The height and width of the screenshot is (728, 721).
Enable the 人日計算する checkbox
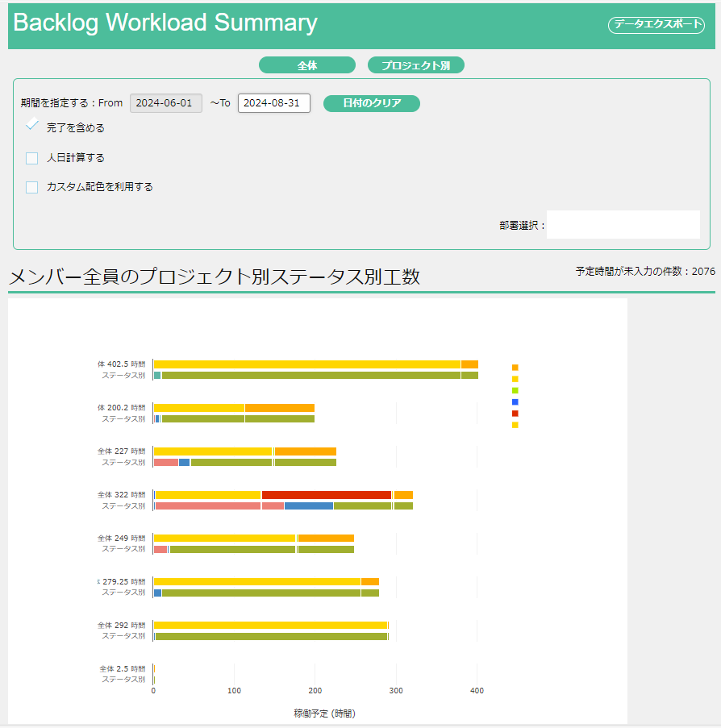coord(32,158)
